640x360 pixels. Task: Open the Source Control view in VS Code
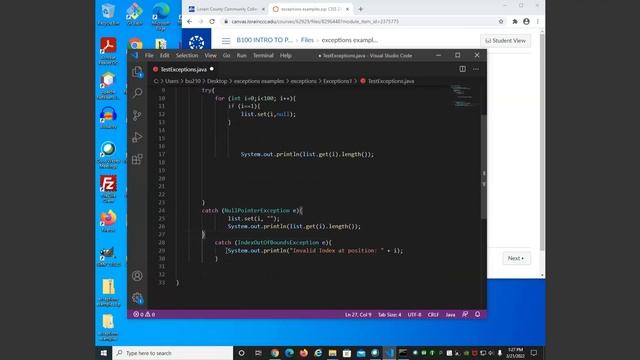click(137, 115)
